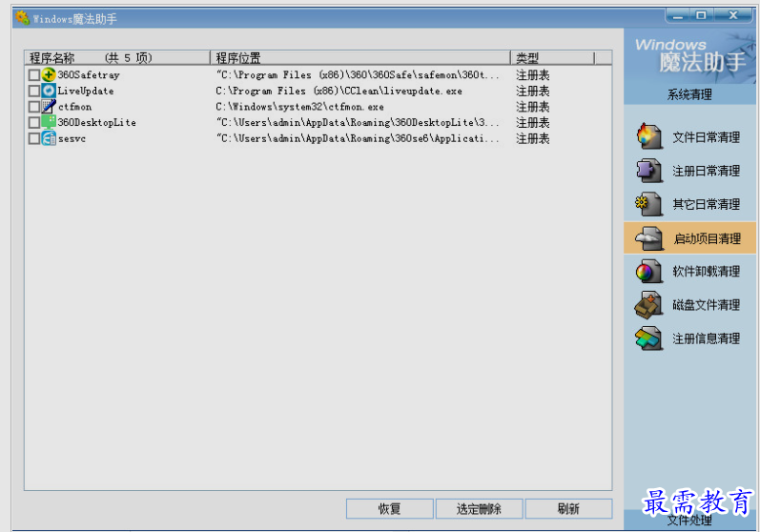Screen dimensions: 760x532
Task: Click the 刷新 button
Action: [568, 509]
